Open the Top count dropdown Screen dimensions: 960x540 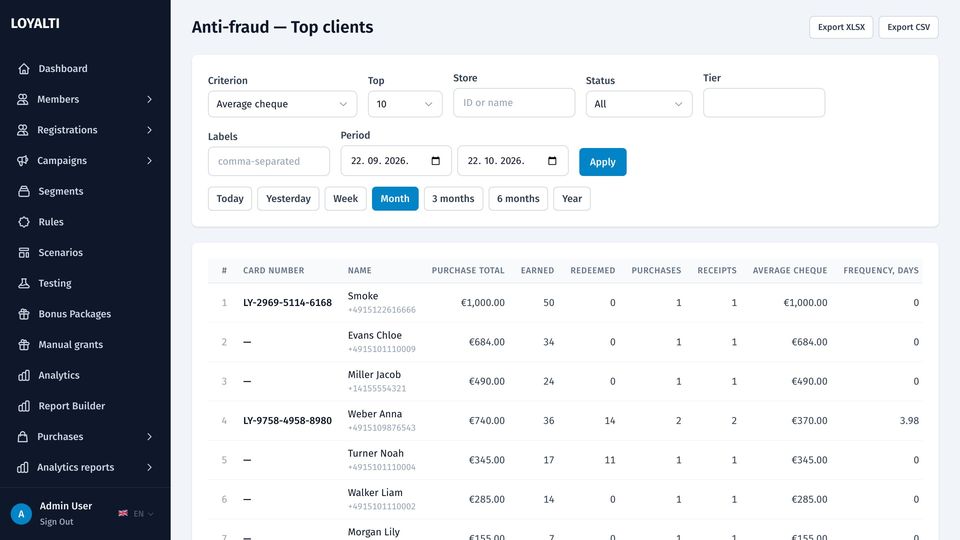405,104
